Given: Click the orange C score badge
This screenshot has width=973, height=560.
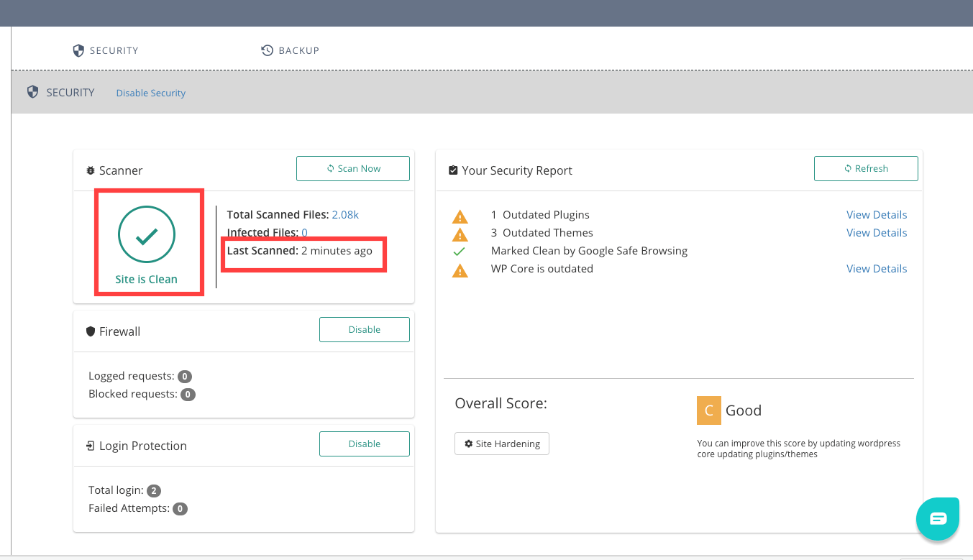Looking at the screenshot, I should 708,410.
